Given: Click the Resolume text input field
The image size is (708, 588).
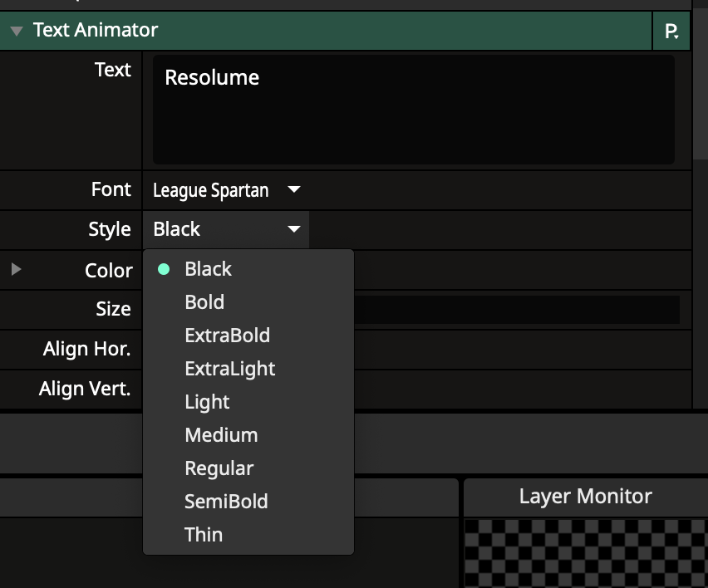Looking at the screenshot, I should pos(413,110).
